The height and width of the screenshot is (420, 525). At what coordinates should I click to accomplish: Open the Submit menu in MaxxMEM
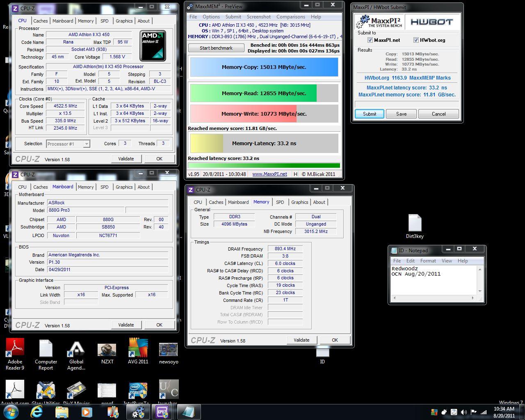[x=233, y=17]
